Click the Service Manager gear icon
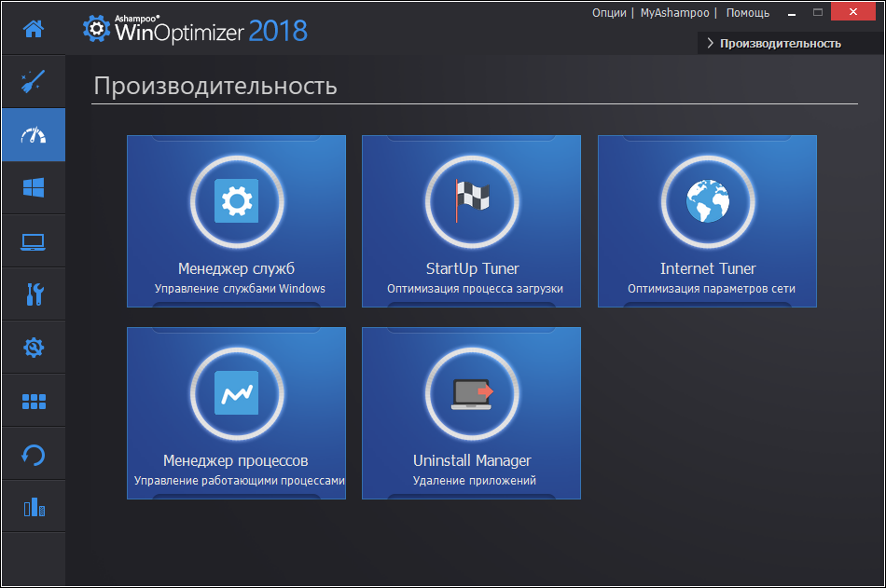 click(x=236, y=201)
